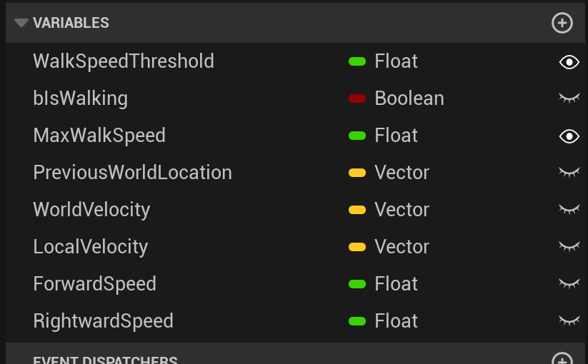This screenshot has height=364, width=588.
Task: Toggle ForwardSpeed instance-editable eye icon
Action: tap(569, 284)
